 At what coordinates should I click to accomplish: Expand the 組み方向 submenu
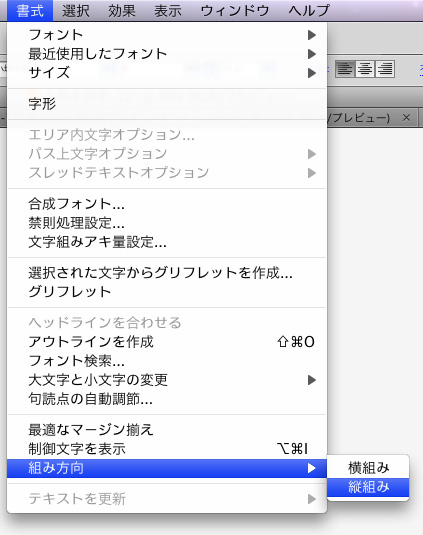pyautogui.click(x=167, y=468)
